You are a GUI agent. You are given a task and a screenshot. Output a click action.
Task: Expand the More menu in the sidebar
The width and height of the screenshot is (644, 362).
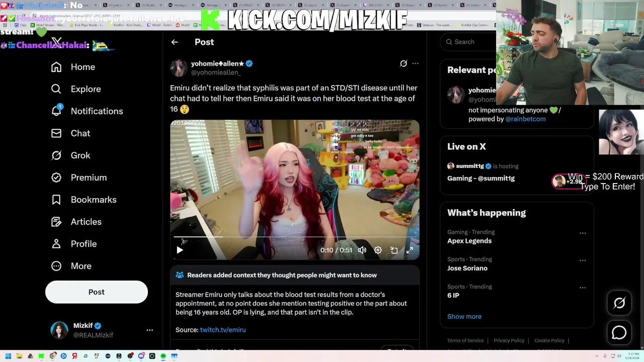(72, 266)
